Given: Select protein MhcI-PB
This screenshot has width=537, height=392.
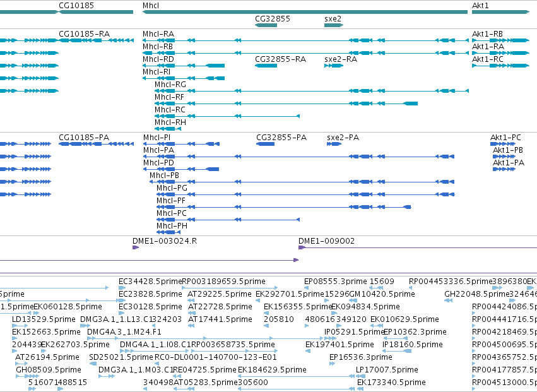Looking at the screenshot, I should 302,182.
